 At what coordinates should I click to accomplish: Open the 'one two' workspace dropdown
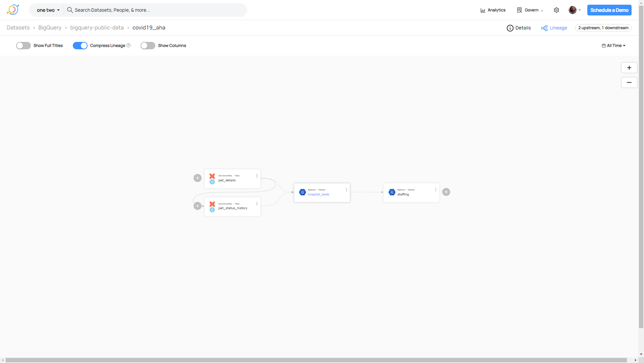[48, 10]
